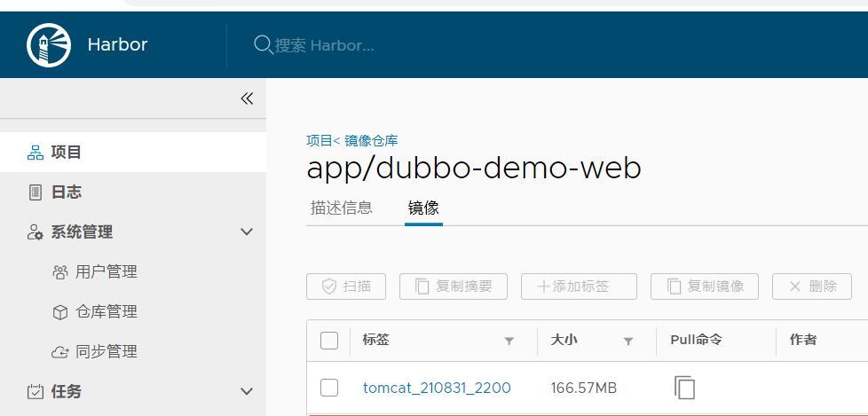Click the 标签 column header
The height and width of the screenshot is (416, 868).
click(x=376, y=340)
